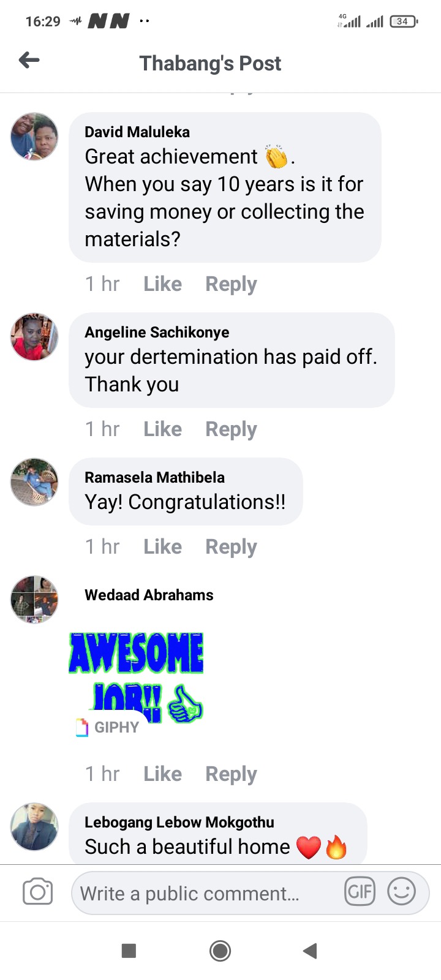Reply to Ramasela Mathibela's comment
Viewport: 441px width, 980px height.
click(231, 547)
